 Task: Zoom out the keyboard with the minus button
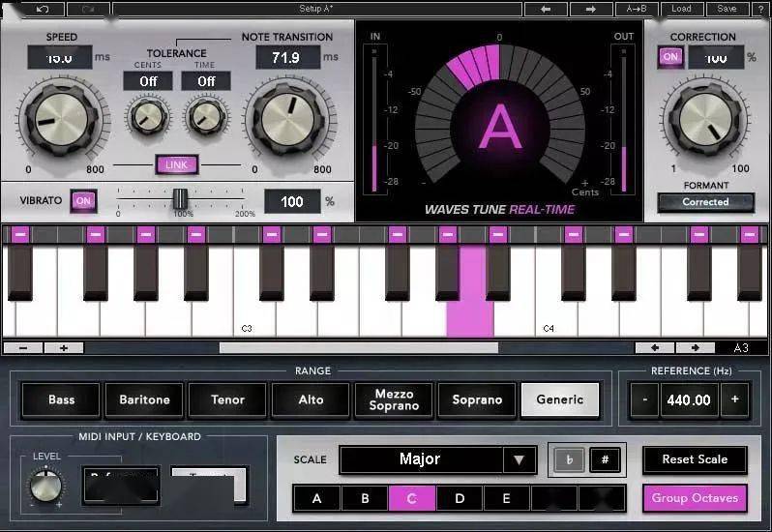coord(23,348)
